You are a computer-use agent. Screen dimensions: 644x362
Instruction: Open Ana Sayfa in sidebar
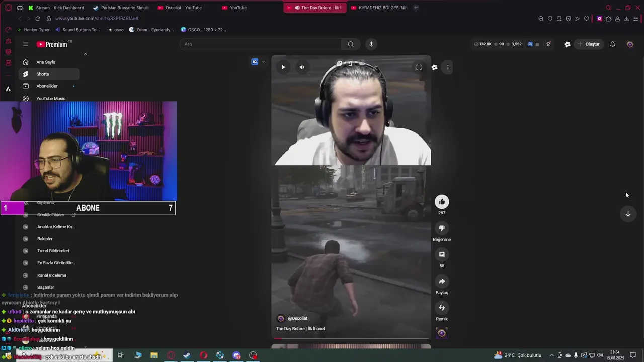coord(49,62)
